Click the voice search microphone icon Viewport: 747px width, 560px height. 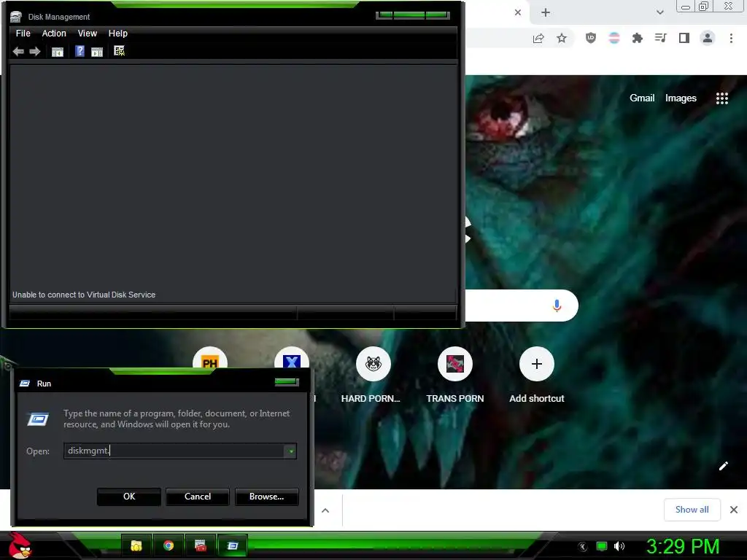coord(557,306)
